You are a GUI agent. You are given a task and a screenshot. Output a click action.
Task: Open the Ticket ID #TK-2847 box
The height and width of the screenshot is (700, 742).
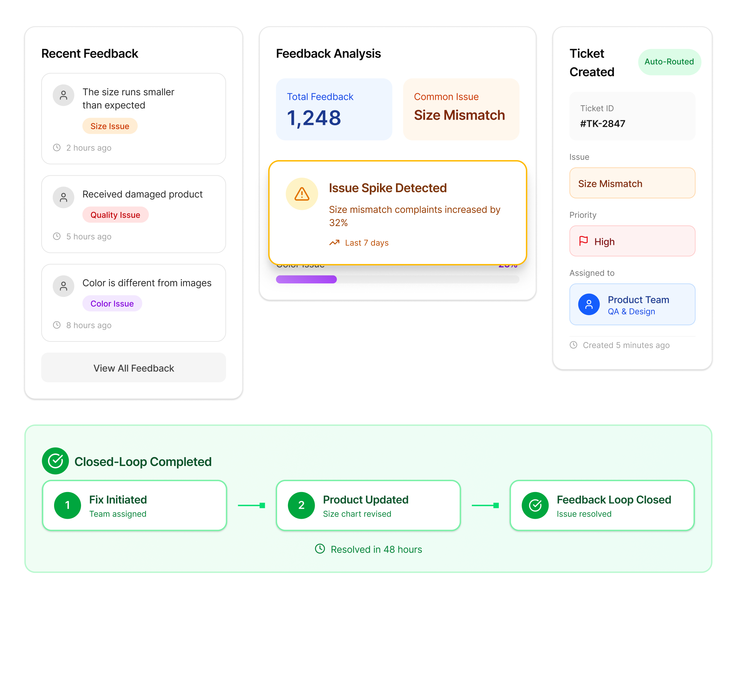pos(632,116)
